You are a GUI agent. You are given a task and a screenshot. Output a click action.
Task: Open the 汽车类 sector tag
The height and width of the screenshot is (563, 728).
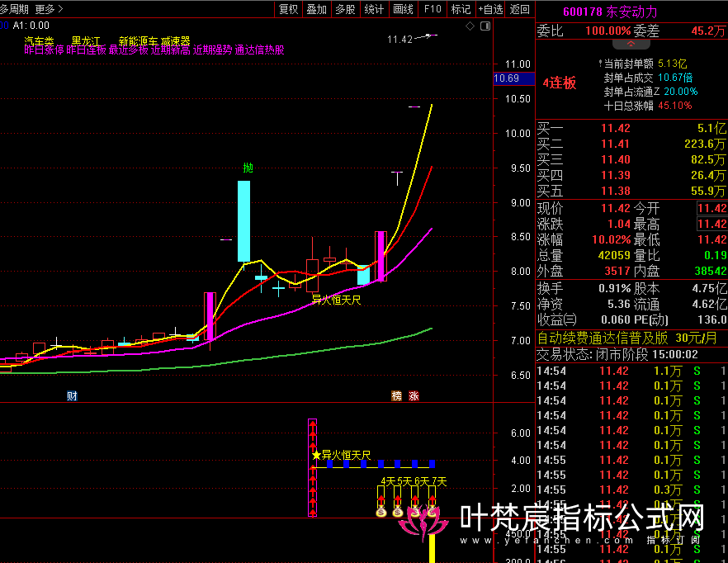click(39, 41)
